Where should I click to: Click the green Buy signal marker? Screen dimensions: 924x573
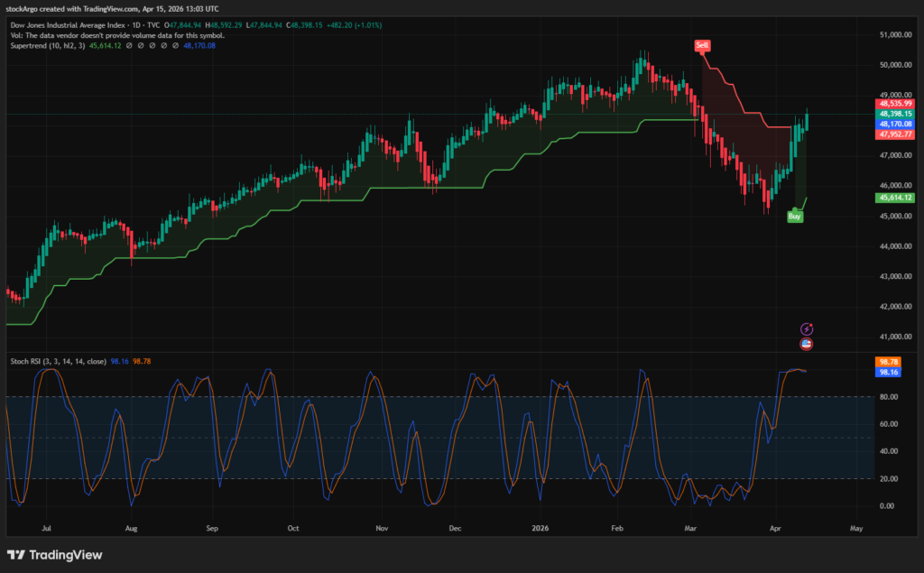point(794,217)
